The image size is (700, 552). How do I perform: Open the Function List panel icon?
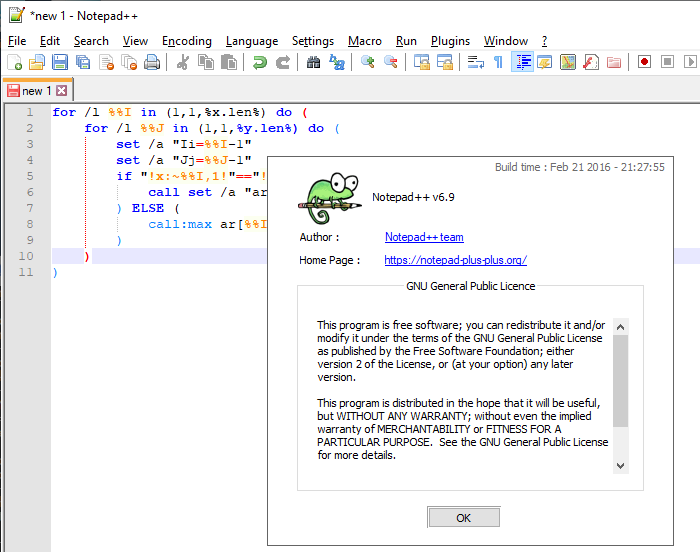pyautogui.click(x=591, y=62)
